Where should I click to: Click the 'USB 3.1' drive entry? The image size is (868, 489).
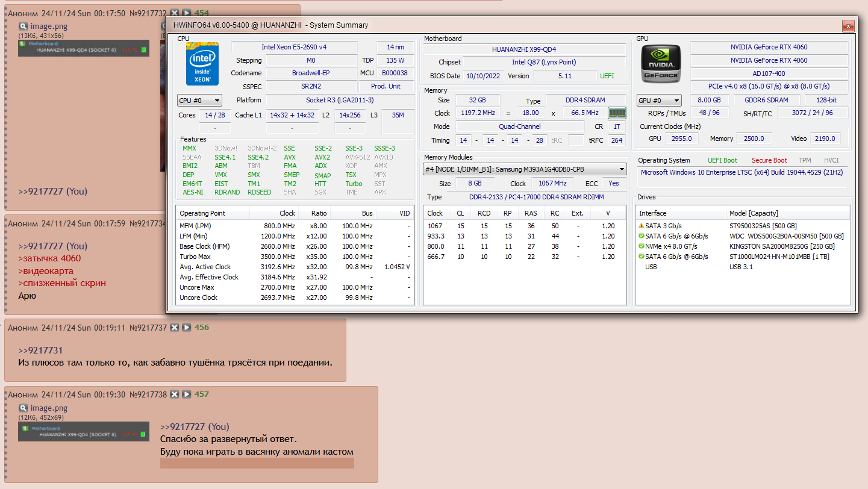pyautogui.click(x=742, y=267)
